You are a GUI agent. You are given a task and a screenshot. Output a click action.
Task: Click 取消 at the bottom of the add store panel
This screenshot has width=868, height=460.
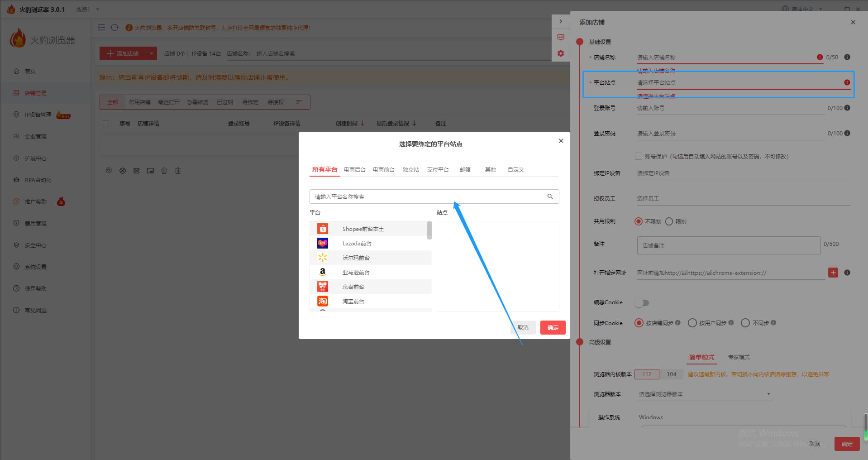click(815, 444)
